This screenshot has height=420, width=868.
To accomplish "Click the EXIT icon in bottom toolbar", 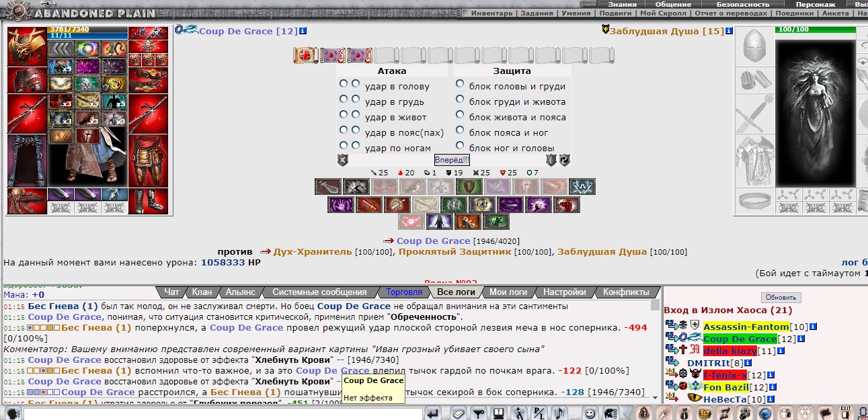I will point(845,413).
